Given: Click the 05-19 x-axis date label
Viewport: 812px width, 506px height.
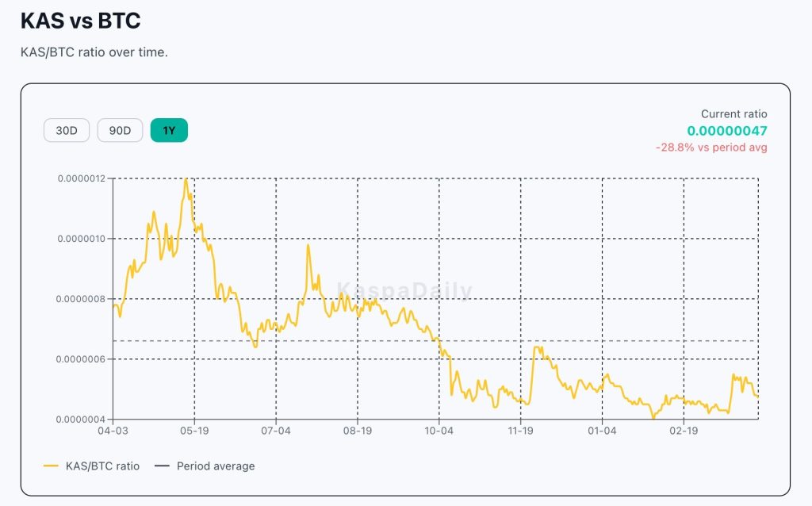Looking at the screenshot, I should pos(194,431).
